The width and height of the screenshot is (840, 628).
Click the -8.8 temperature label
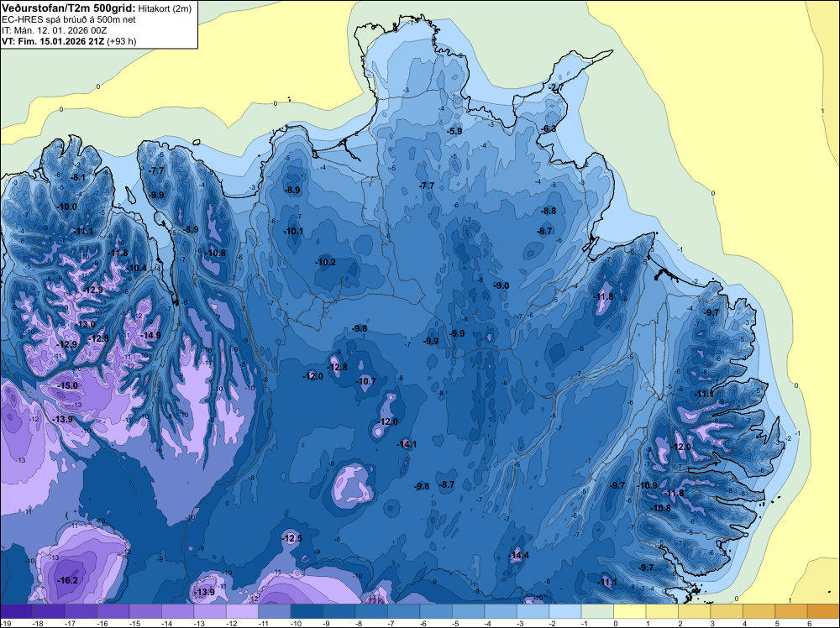[x=549, y=211]
